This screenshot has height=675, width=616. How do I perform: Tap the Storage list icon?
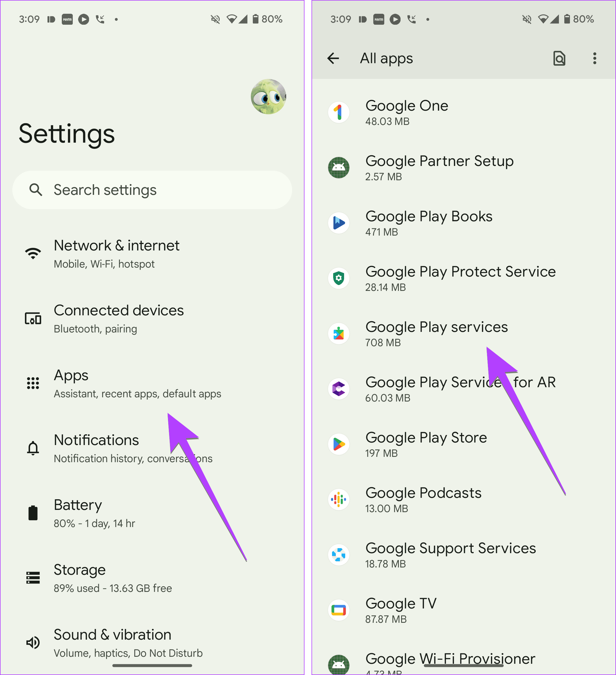[33, 578]
